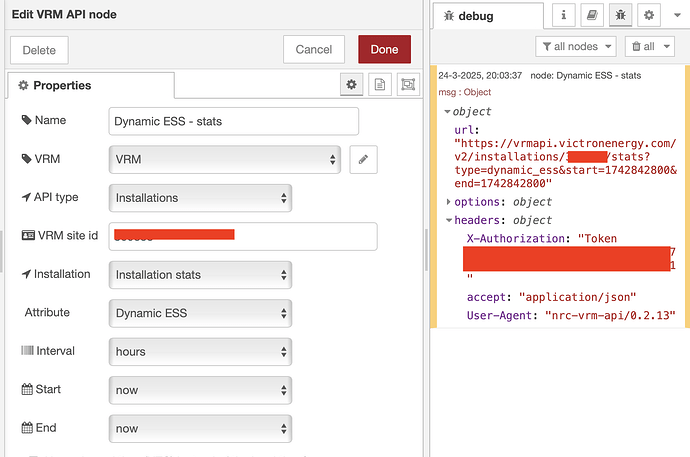
Task: Collapse the headers object in debug output
Action: pos(447,220)
